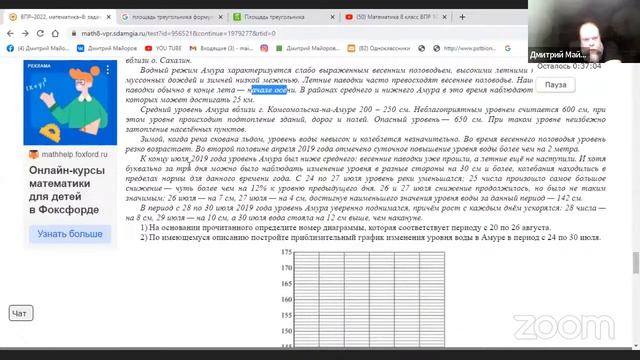Click the browser forward arrow

[25, 33]
